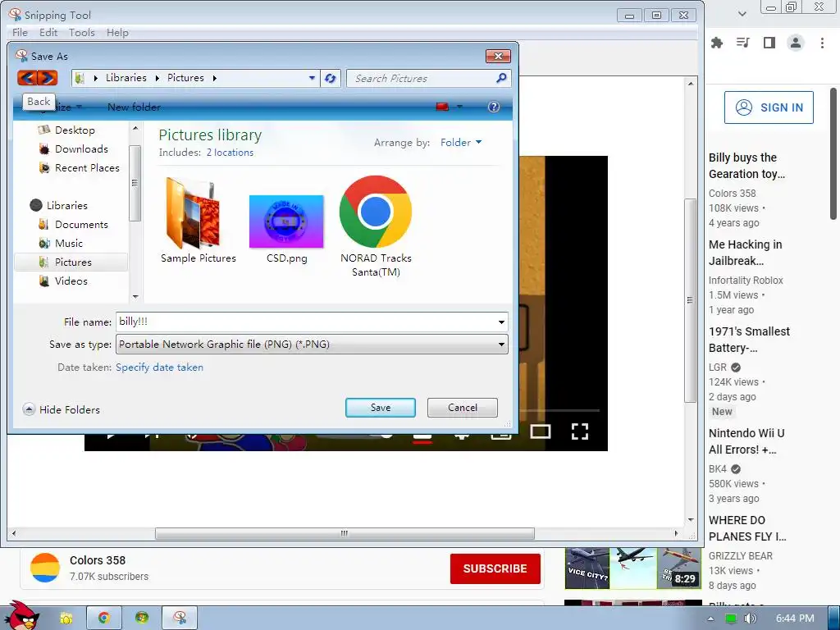
Task: Click New folder in the toolbar
Action: point(134,107)
